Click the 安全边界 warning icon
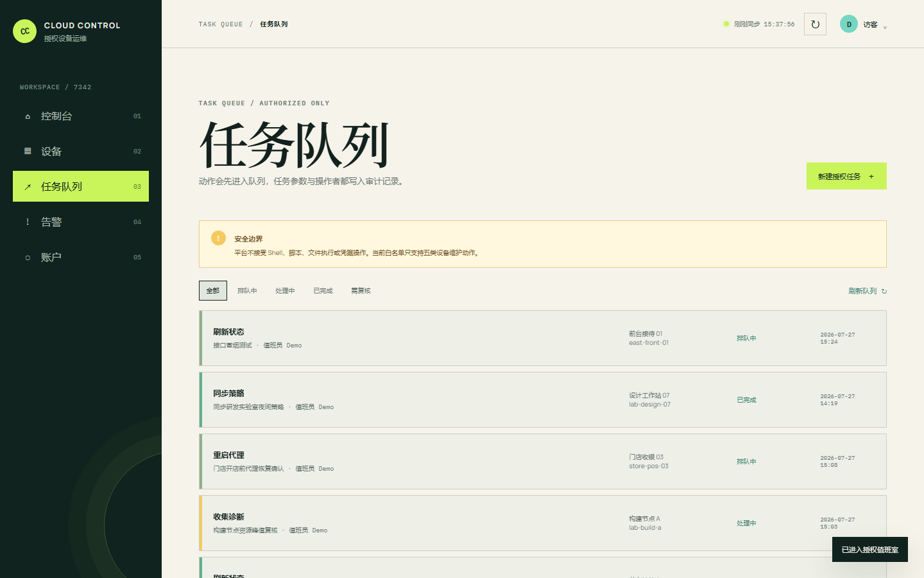924x578 pixels. coord(218,238)
